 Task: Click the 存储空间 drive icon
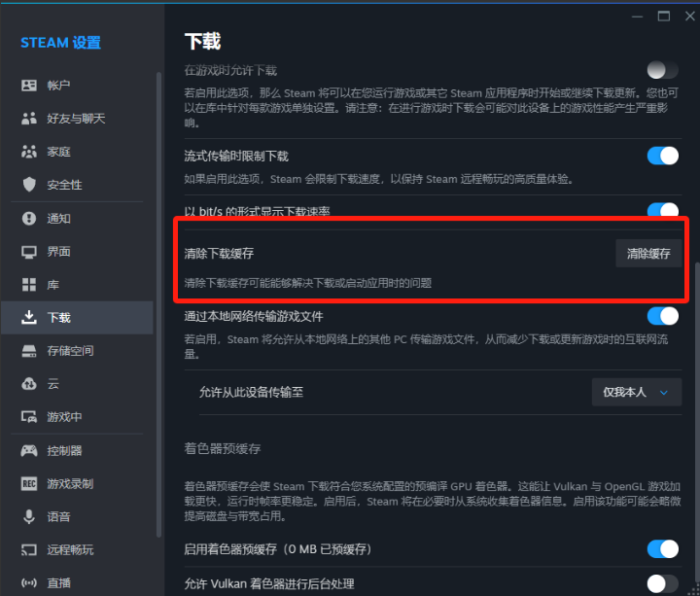(x=29, y=351)
